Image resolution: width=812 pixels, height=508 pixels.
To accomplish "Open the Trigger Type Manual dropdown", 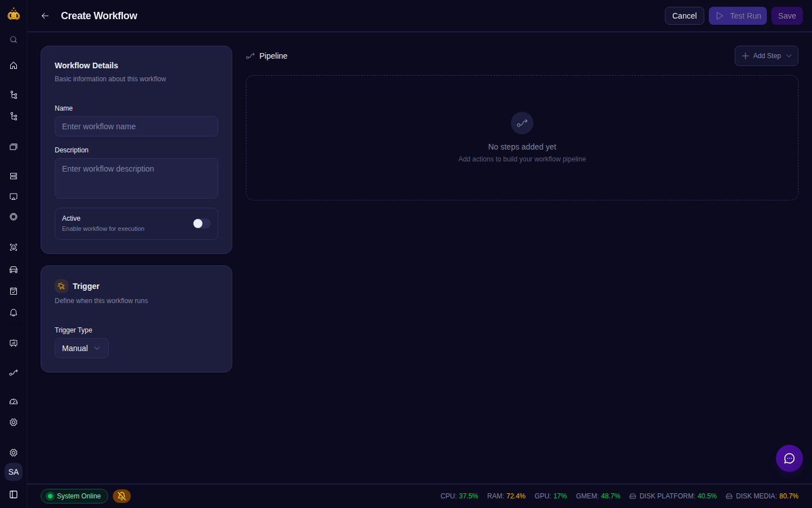I will pyautogui.click(x=82, y=348).
